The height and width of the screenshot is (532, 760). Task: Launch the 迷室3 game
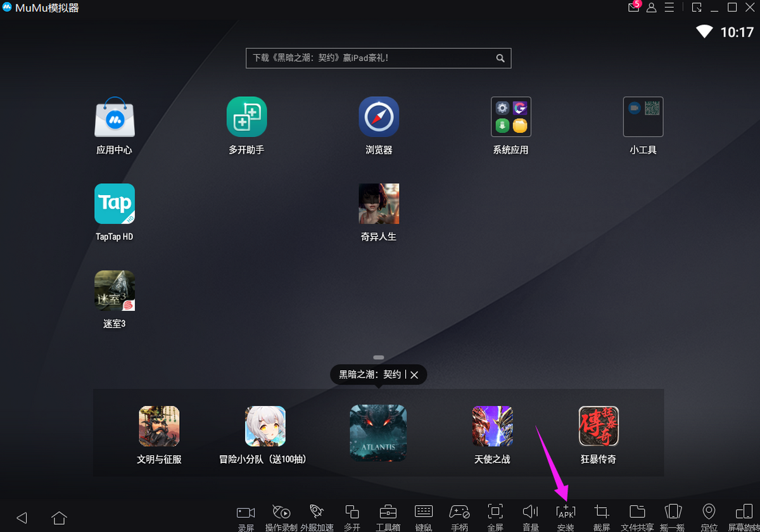pos(115,291)
